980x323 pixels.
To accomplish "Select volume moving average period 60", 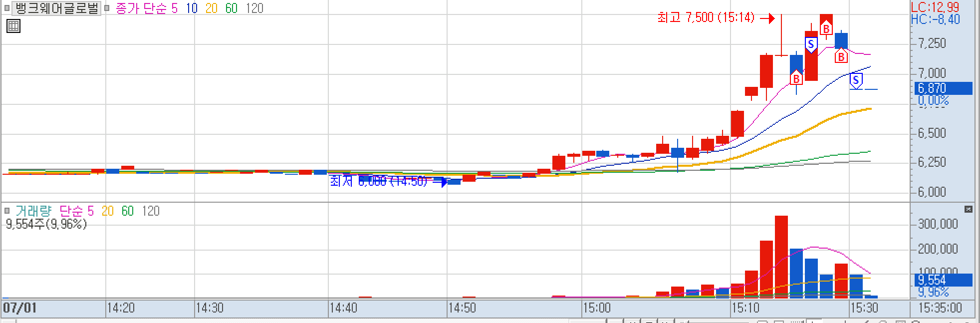I will (128, 211).
